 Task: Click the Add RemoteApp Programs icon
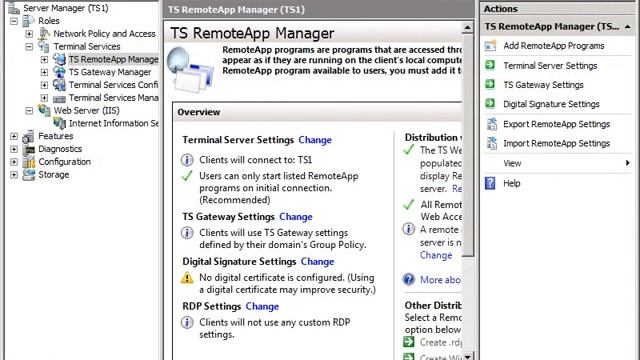(x=491, y=45)
